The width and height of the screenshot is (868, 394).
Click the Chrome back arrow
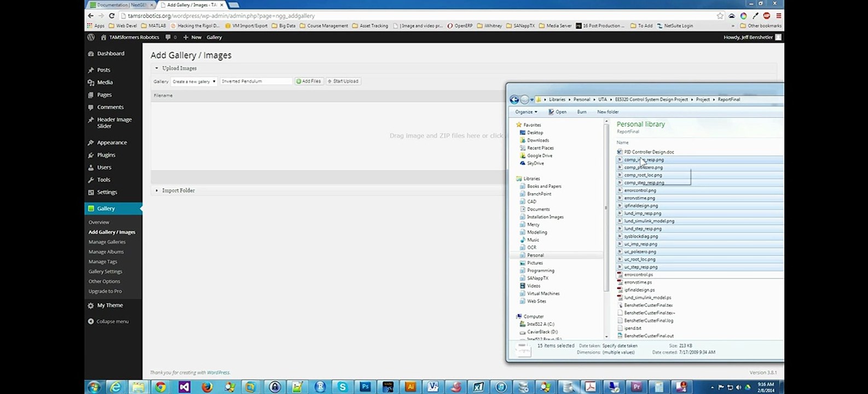91,16
